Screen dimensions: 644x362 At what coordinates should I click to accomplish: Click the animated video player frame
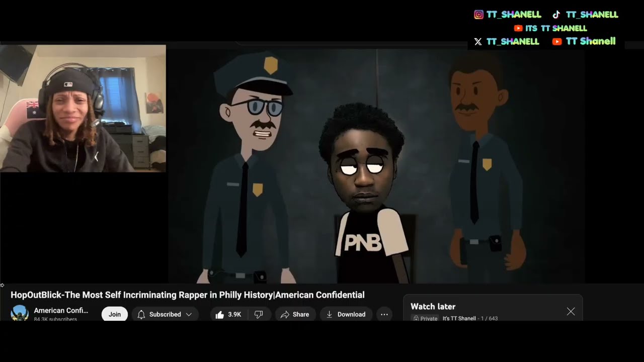point(376,166)
